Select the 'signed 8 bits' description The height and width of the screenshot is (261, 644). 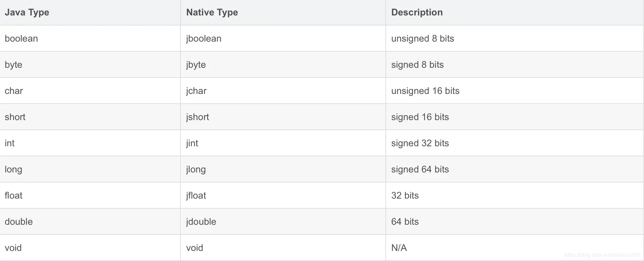pos(417,65)
